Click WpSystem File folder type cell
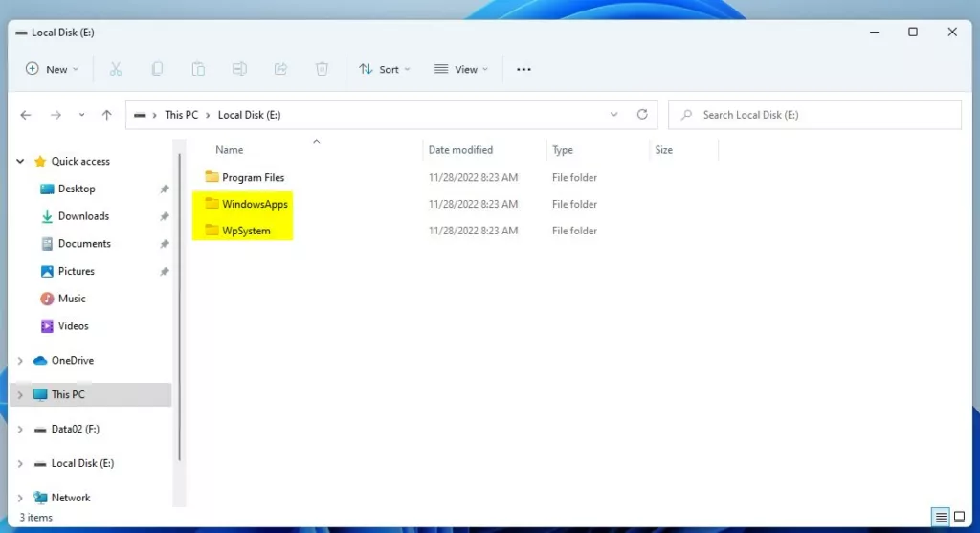 (574, 231)
